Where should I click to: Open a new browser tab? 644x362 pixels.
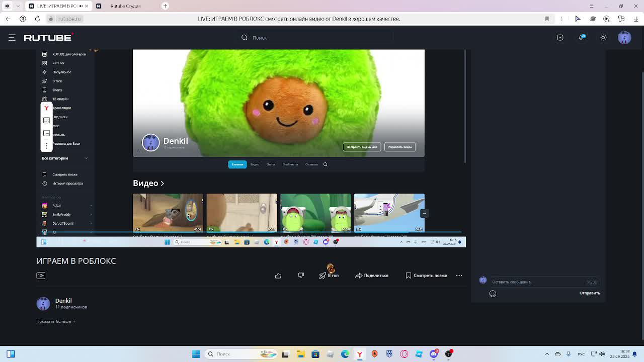(165, 6)
